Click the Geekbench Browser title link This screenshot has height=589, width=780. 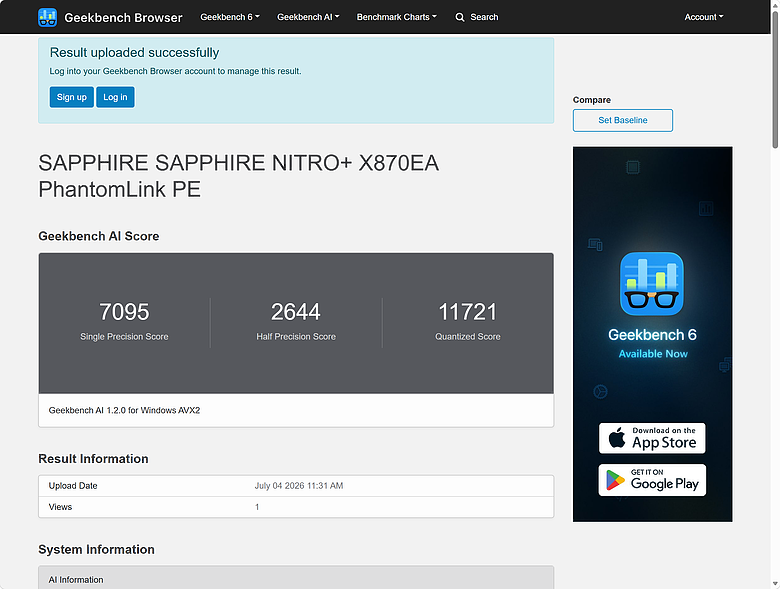tap(123, 17)
